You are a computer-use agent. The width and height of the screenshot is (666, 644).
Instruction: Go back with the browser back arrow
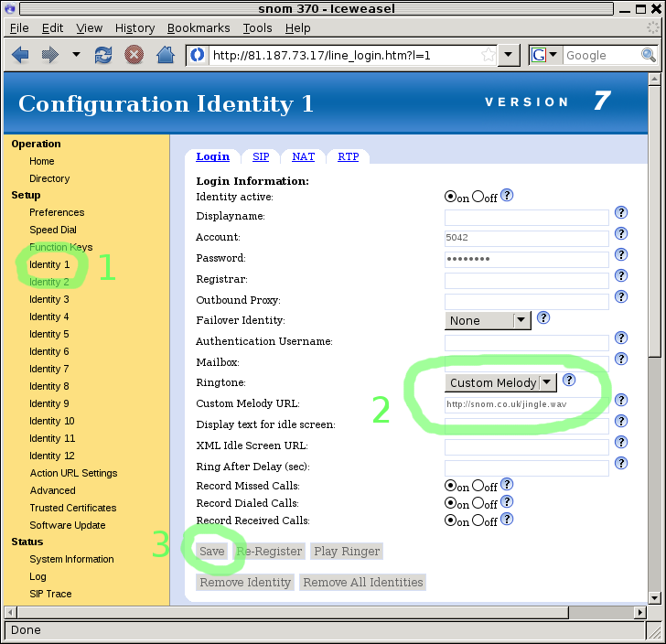point(20,55)
